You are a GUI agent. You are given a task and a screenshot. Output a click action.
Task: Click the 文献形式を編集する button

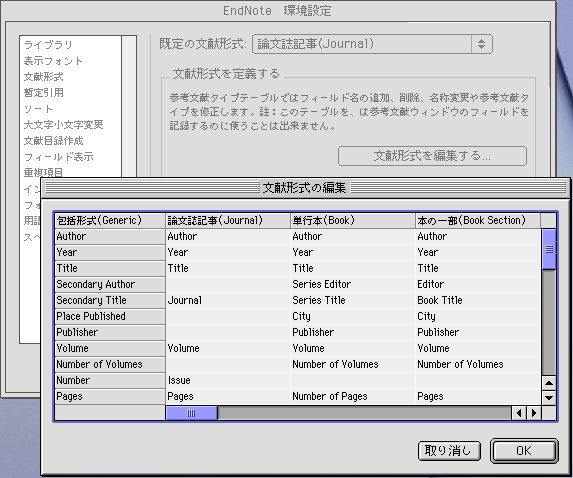(x=432, y=156)
